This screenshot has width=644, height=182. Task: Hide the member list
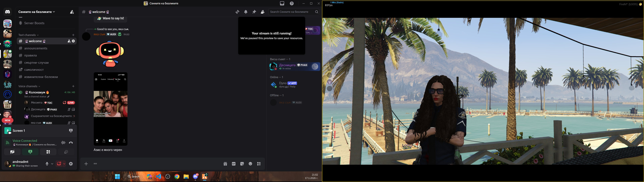point(262,12)
